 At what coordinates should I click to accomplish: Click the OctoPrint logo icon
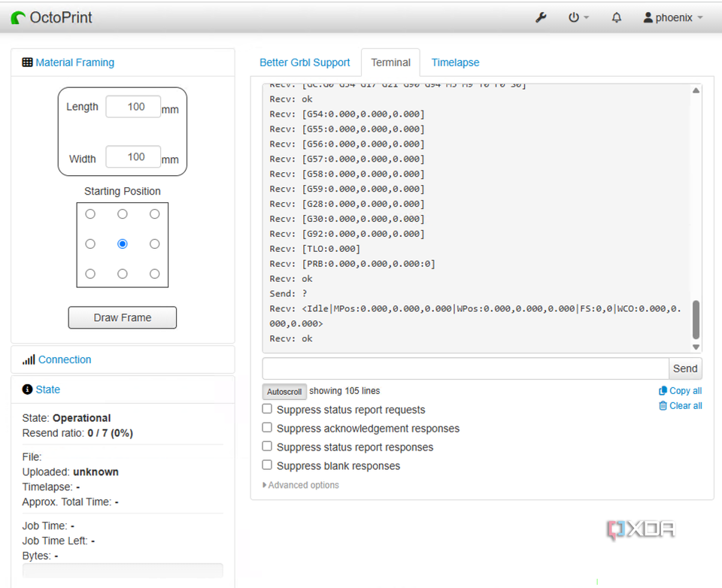[18, 17]
